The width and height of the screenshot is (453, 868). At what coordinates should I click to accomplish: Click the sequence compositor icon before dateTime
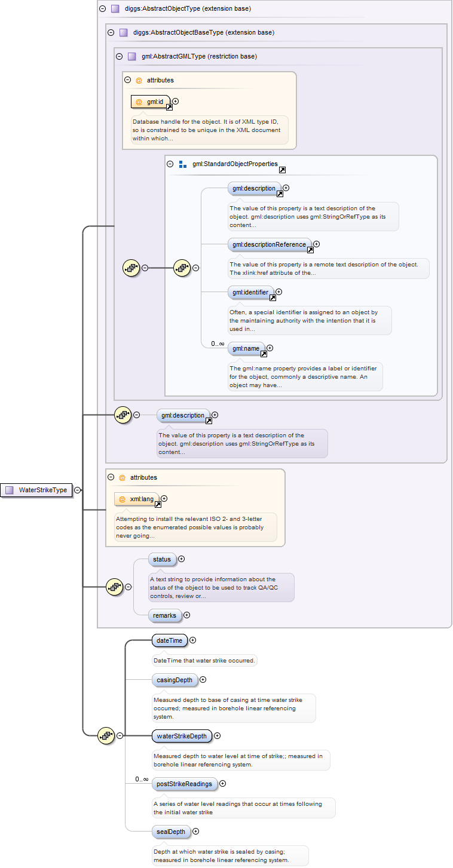(106, 736)
